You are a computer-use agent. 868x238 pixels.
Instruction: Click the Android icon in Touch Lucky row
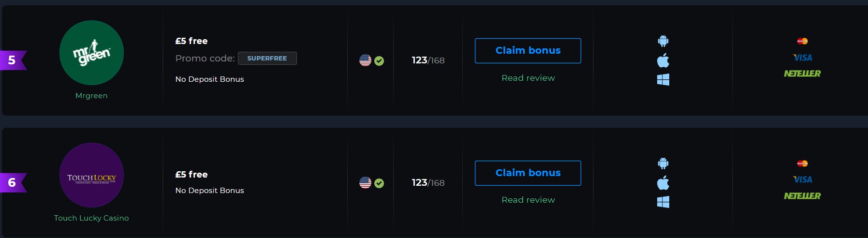[x=663, y=164]
